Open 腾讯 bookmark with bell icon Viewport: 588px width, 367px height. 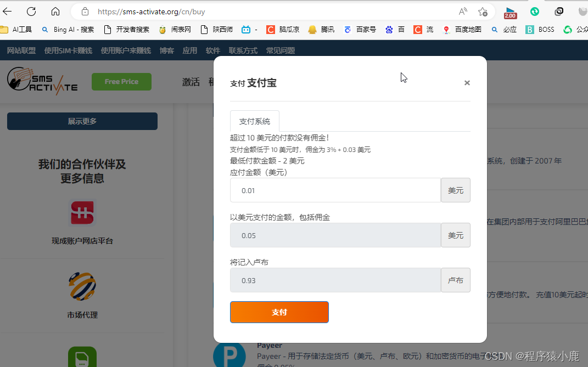click(321, 30)
